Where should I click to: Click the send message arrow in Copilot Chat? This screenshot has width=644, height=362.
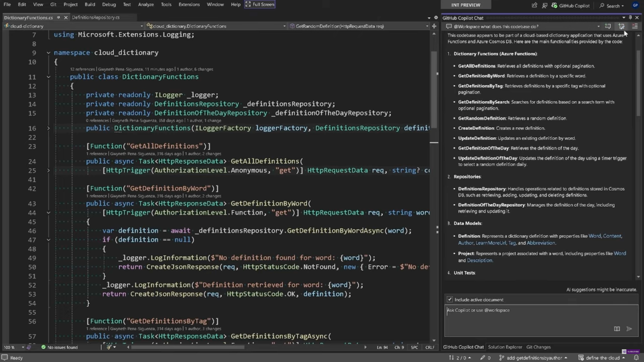629,329
